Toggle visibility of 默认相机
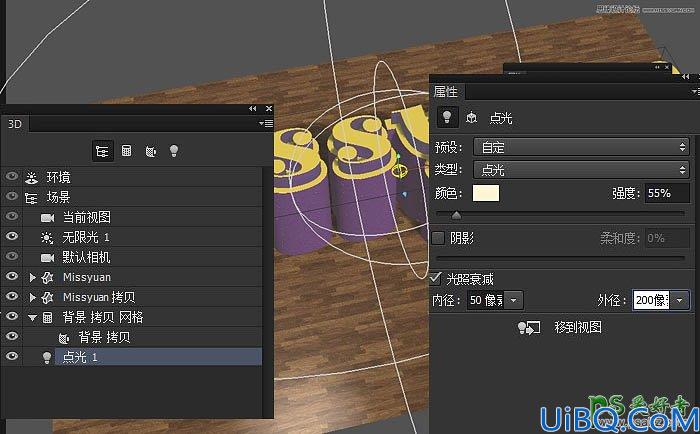The height and width of the screenshot is (434, 700). (12, 256)
